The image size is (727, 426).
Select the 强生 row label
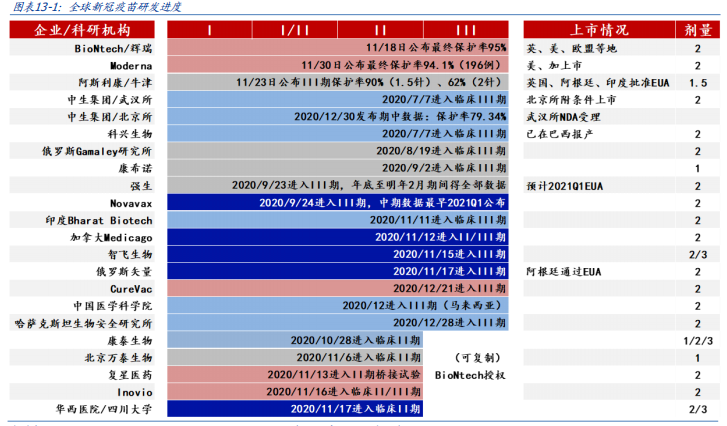(x=141, y=186)
